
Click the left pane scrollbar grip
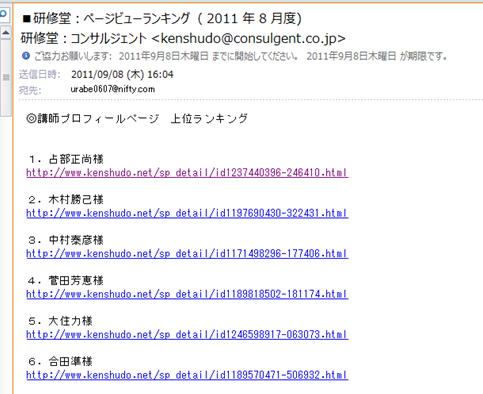point(6,77)
